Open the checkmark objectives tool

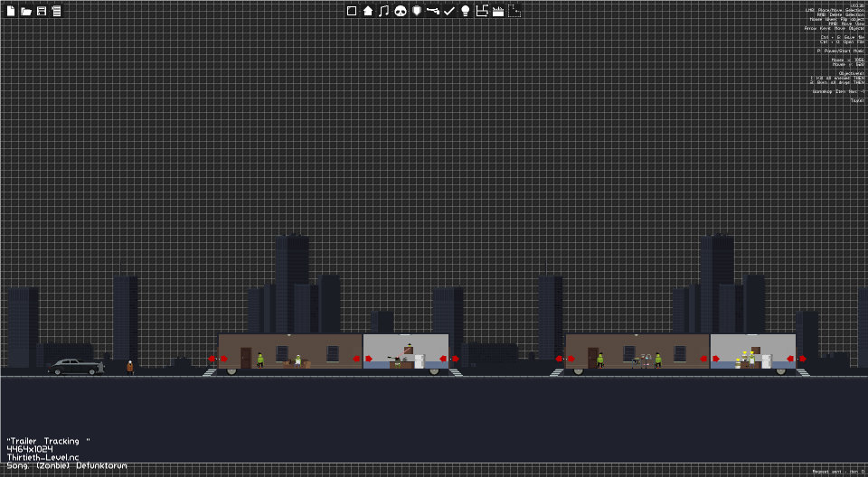pos(449,11)
